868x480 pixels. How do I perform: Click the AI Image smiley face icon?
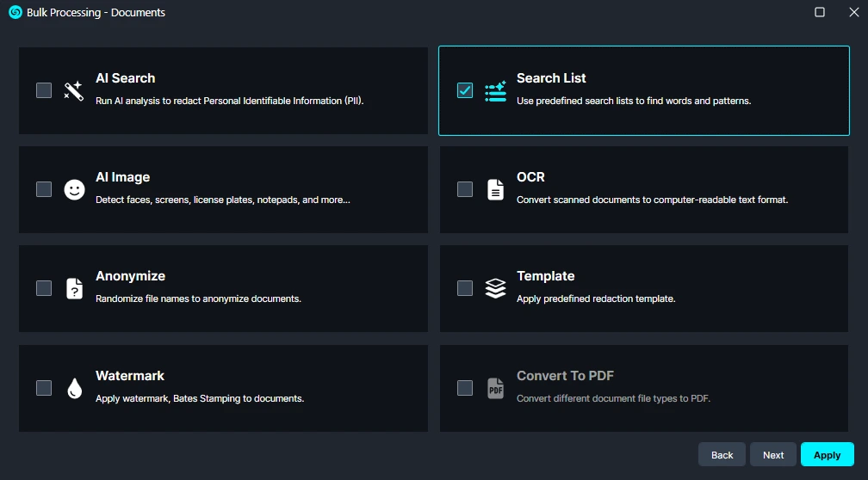click(74, 189)
